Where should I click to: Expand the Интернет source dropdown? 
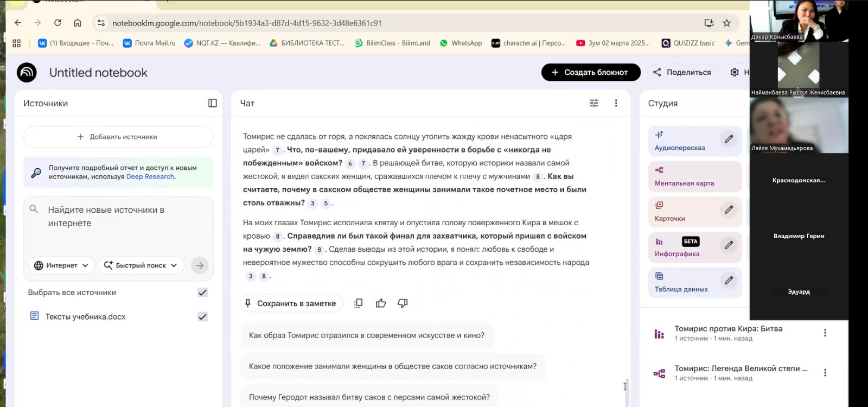pos(61,265)
